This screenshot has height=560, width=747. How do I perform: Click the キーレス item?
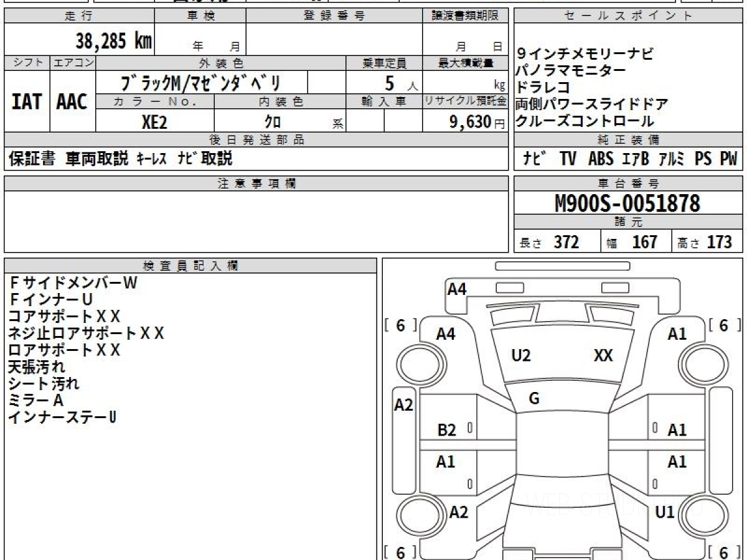click(152, 159)
